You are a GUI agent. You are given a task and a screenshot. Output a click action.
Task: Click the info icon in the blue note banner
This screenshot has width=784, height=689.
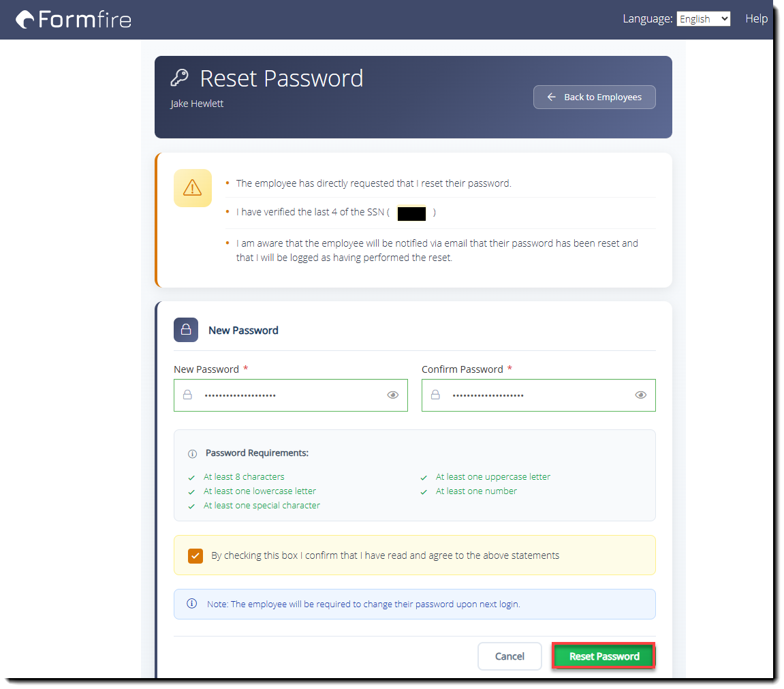tap(191, 604)
